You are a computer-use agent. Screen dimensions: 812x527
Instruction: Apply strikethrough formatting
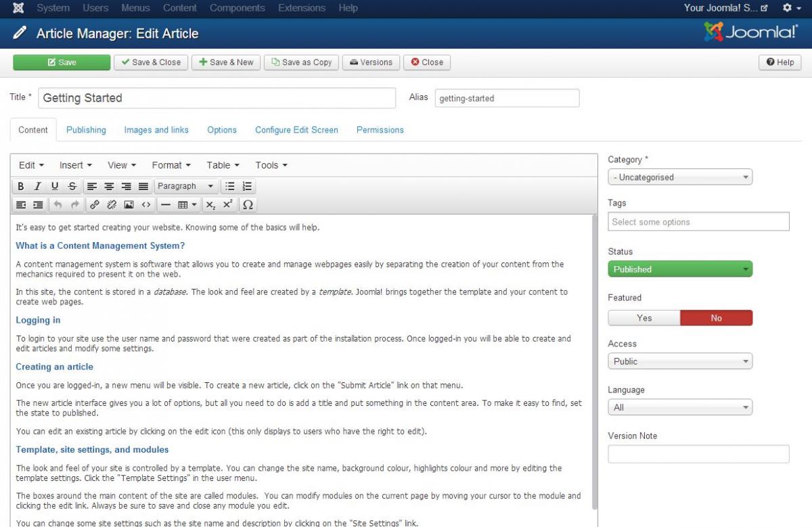[x=72, y=186]
